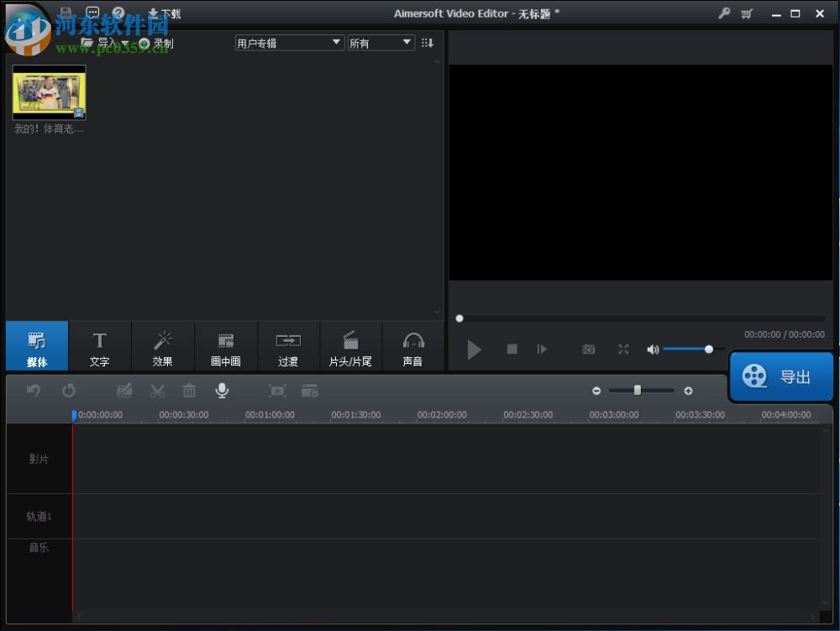Click the 下载 download button
This screenshot has width=840, height=631.
164,13
